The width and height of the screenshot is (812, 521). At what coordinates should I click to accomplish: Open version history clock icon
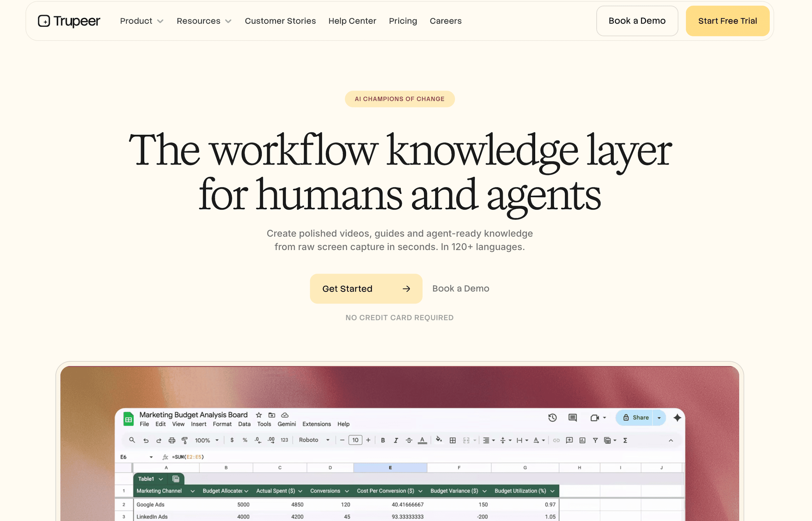[552, 418]
